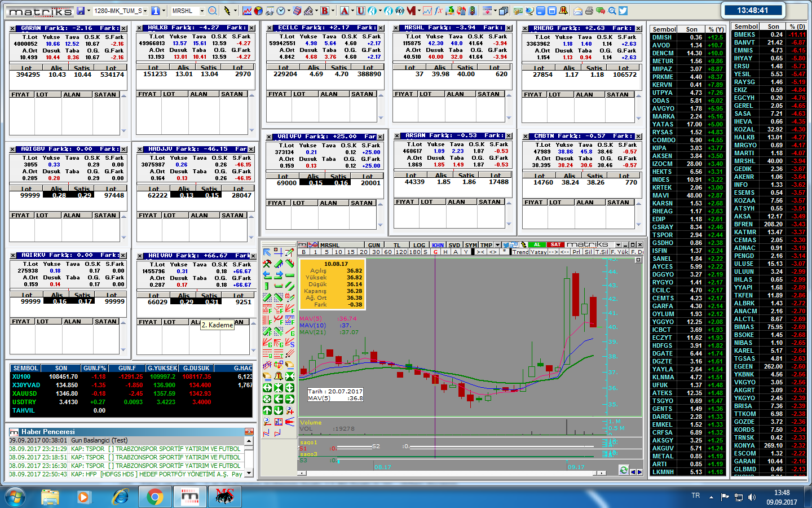This screenshot has width=812, height=508.
Task: Click the traffic light icon in toolbar
Action: (x=473, y=11)
